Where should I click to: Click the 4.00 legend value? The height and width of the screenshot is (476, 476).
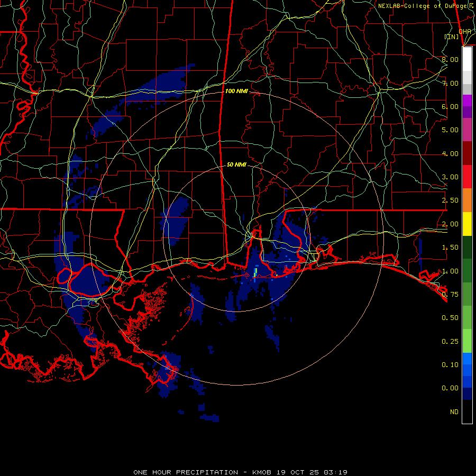click(450, 153)
